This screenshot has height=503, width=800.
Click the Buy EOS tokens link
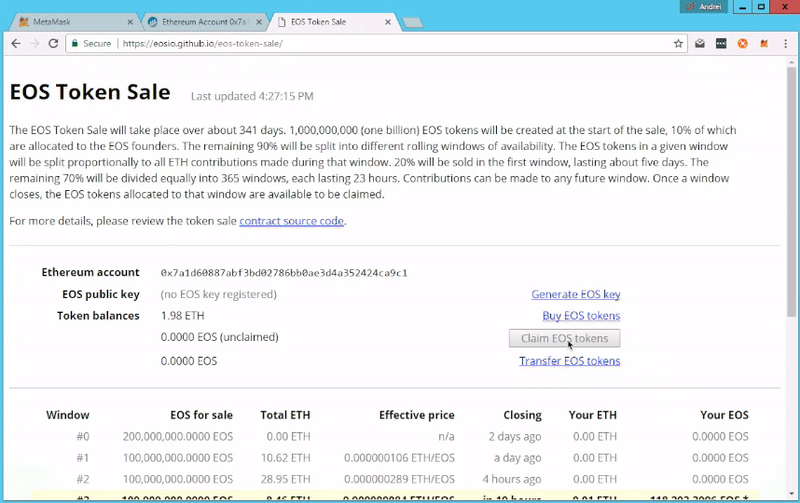click(581, 316)
